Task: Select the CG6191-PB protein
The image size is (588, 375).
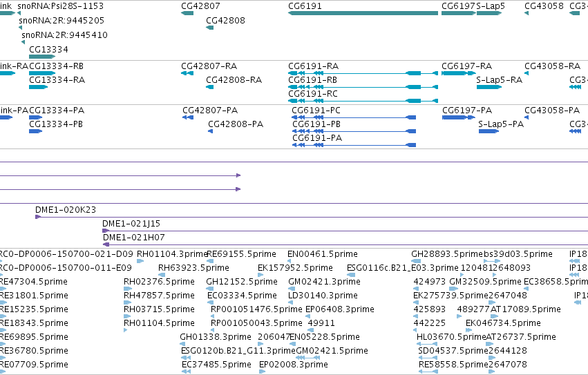Action: 354,131
